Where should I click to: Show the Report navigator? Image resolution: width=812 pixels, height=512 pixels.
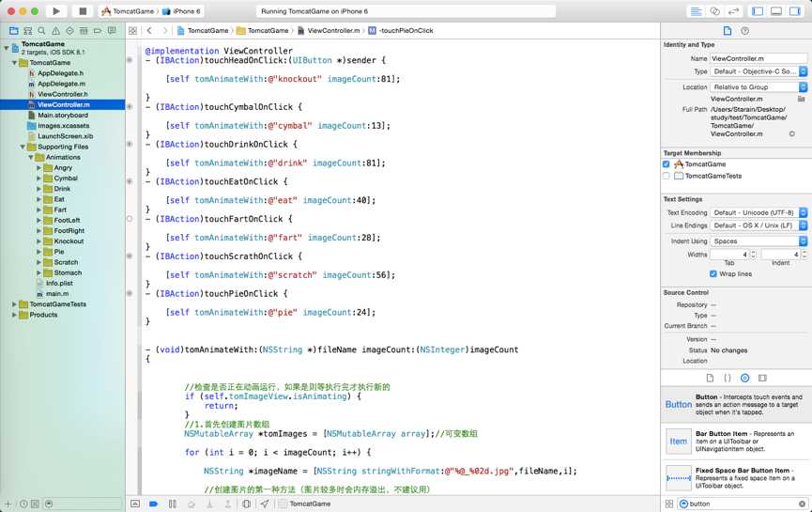pos(112,31)
